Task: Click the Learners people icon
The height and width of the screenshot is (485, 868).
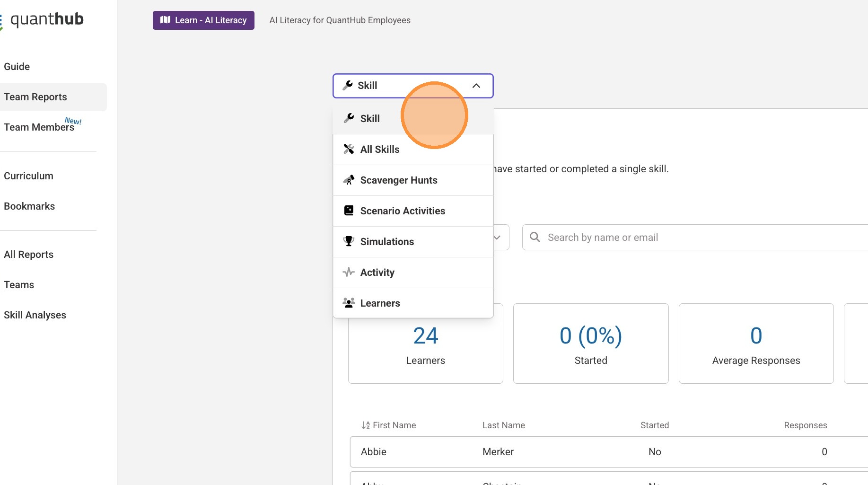Action: (x=349, y=303)
